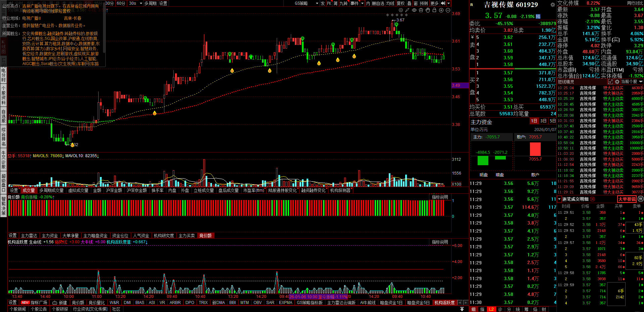
Task: Click the 详 detail icon
Action: coord(592,199)
